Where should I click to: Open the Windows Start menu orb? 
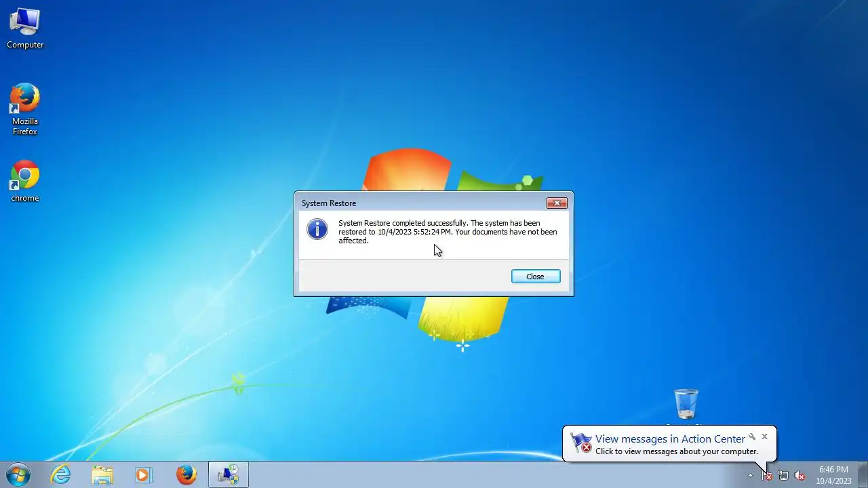(x=18, y=474)
